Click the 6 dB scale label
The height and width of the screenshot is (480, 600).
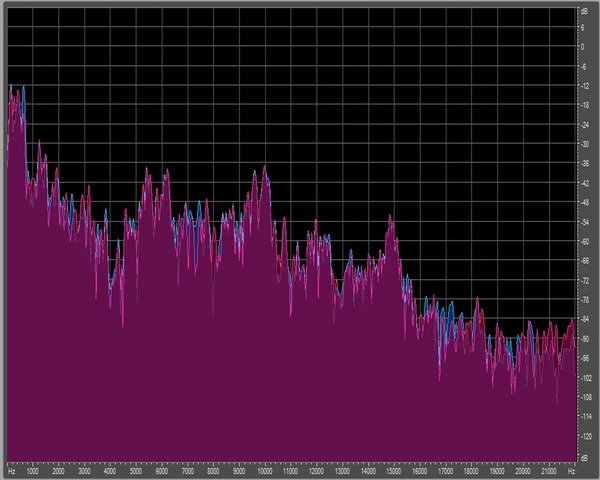point(582,28)
